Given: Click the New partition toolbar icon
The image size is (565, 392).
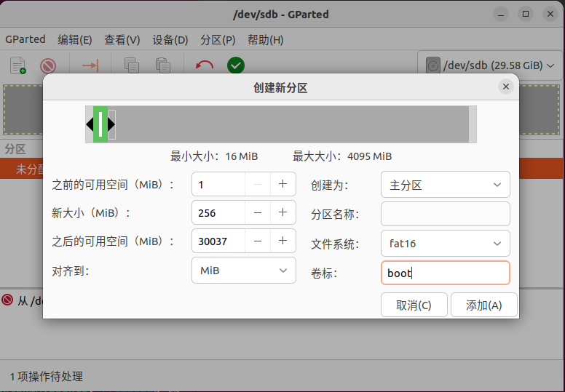Looking at the screenshot, I should 17,65.
